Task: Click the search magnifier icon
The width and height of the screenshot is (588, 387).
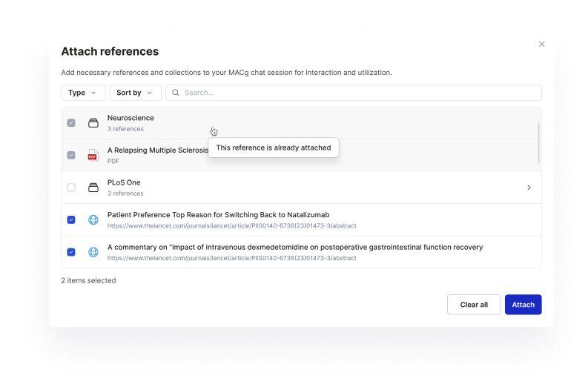Action: point(176,93)
